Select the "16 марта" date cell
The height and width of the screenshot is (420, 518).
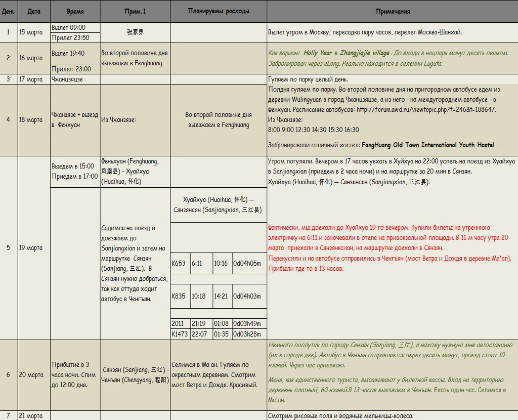pos(34,58)
